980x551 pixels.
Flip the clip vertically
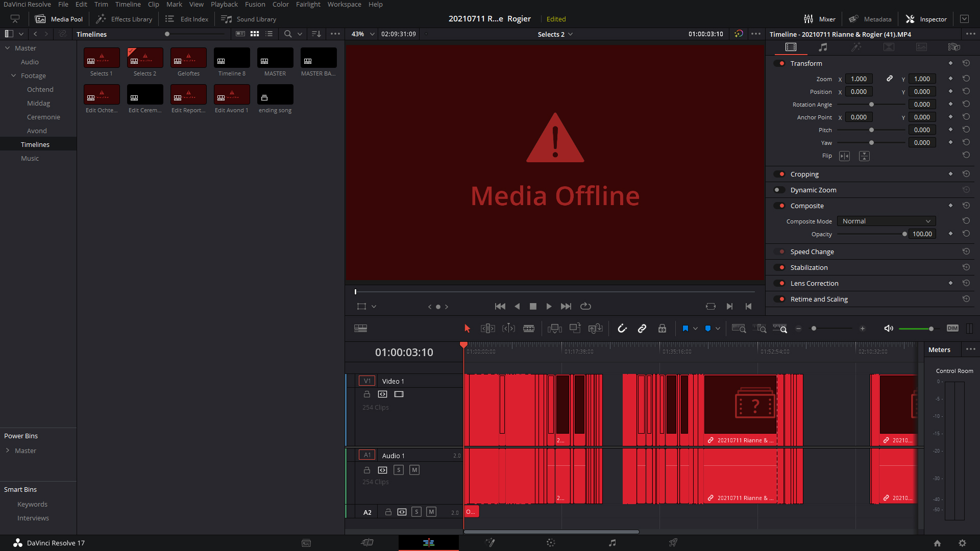point(864,156)
